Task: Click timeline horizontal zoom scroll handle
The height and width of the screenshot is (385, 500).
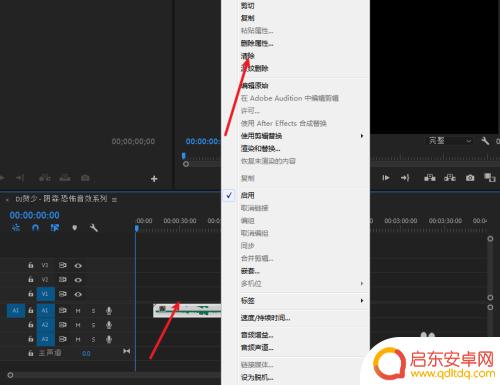Action: tap(10, 375)
